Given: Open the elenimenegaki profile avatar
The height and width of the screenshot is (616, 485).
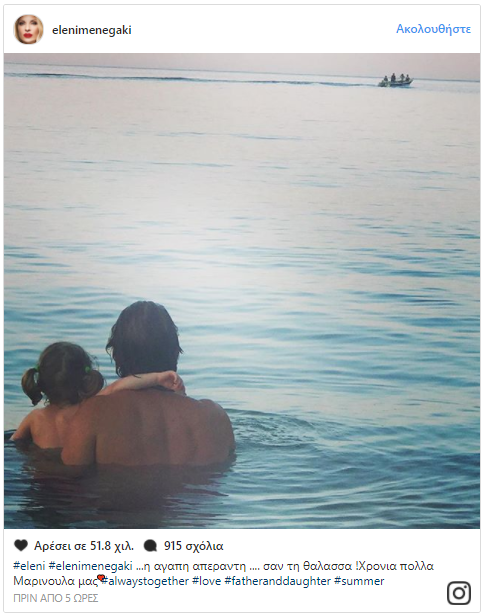Looking at the screenshot, I should pyautogui.click(x=28, y=29).
